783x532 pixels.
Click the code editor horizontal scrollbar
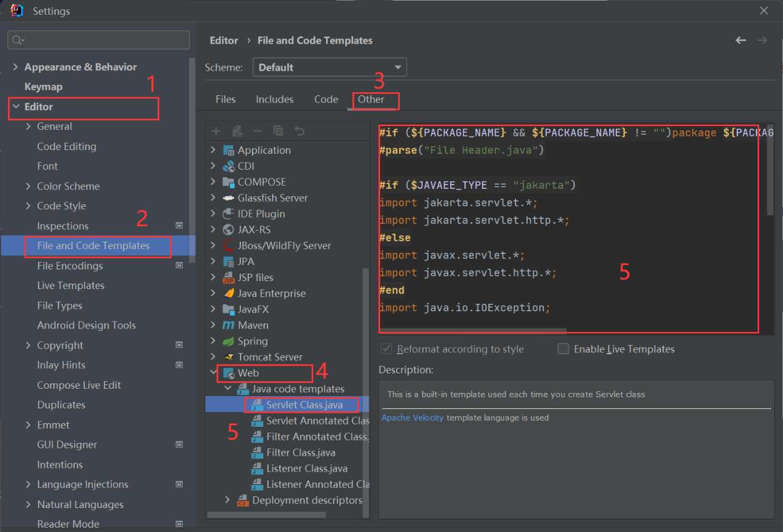click(472, 330)
